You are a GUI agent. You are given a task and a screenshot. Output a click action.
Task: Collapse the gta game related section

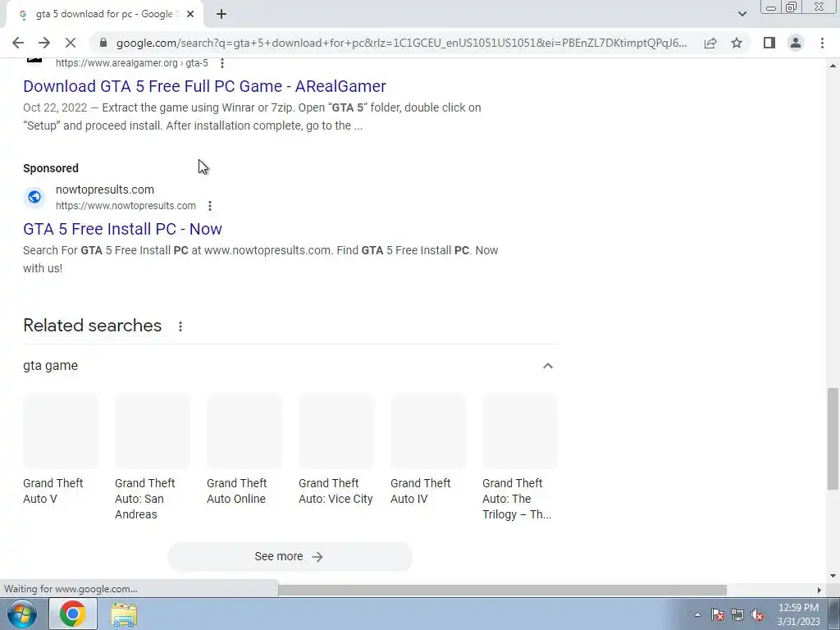click(547, 366)
